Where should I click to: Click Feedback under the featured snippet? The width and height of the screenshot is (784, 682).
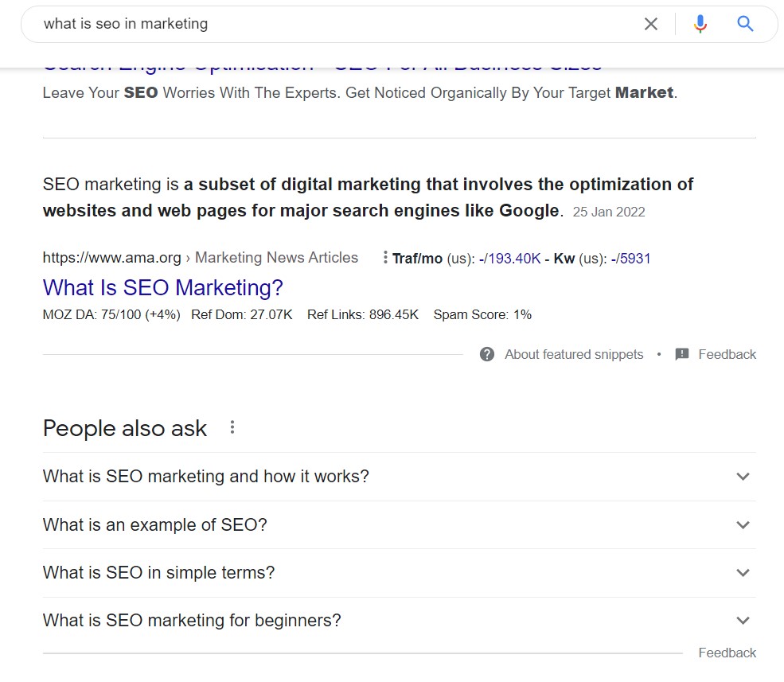727,354
